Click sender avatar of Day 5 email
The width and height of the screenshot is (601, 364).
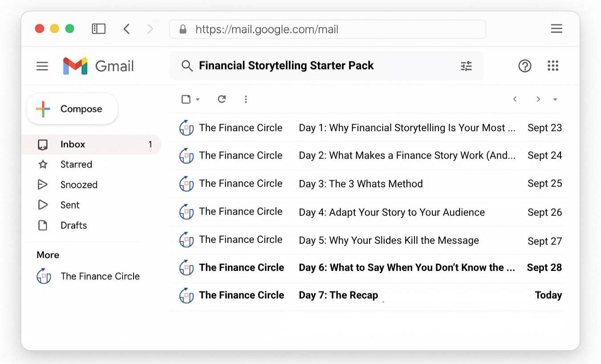(x=187, y=240)
